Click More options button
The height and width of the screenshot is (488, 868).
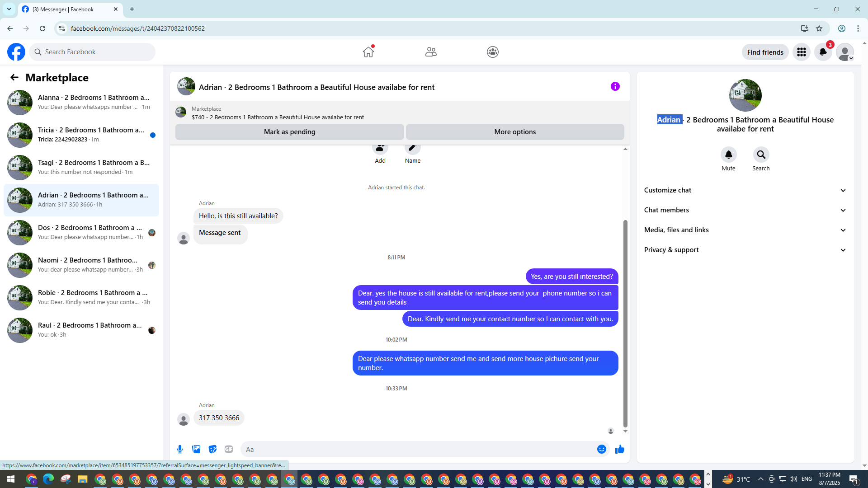coord(514,132)
